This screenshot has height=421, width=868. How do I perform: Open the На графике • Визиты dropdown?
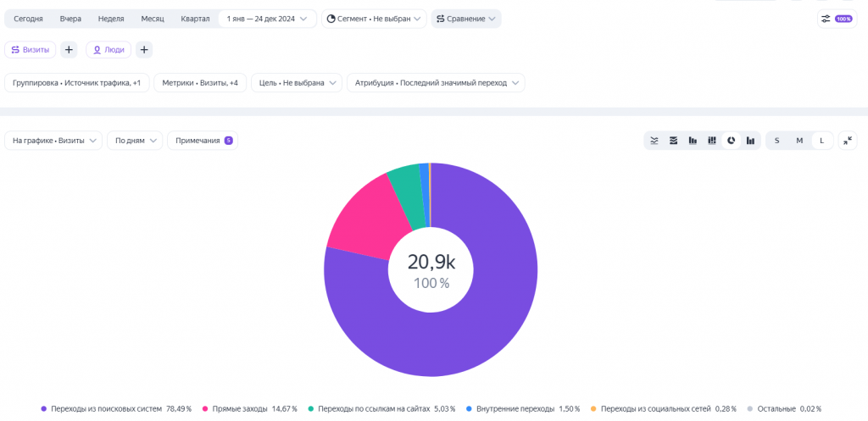[x=53, y=141]
